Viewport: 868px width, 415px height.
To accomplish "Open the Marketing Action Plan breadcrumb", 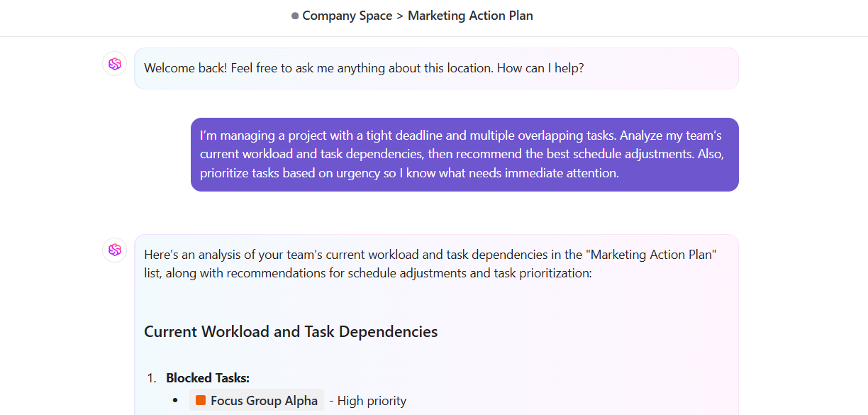I will click(470, 16).
